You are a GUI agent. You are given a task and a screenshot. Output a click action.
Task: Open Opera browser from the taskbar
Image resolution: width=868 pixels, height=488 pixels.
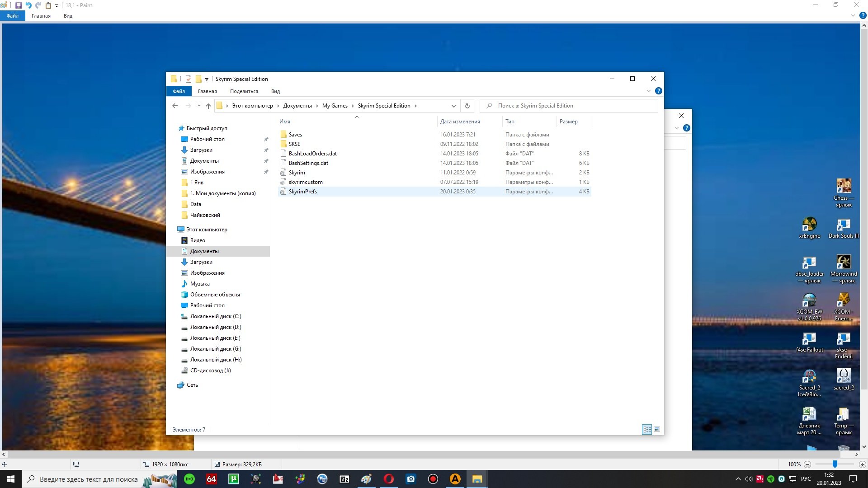pyautogui.click(x=388, y=479)
